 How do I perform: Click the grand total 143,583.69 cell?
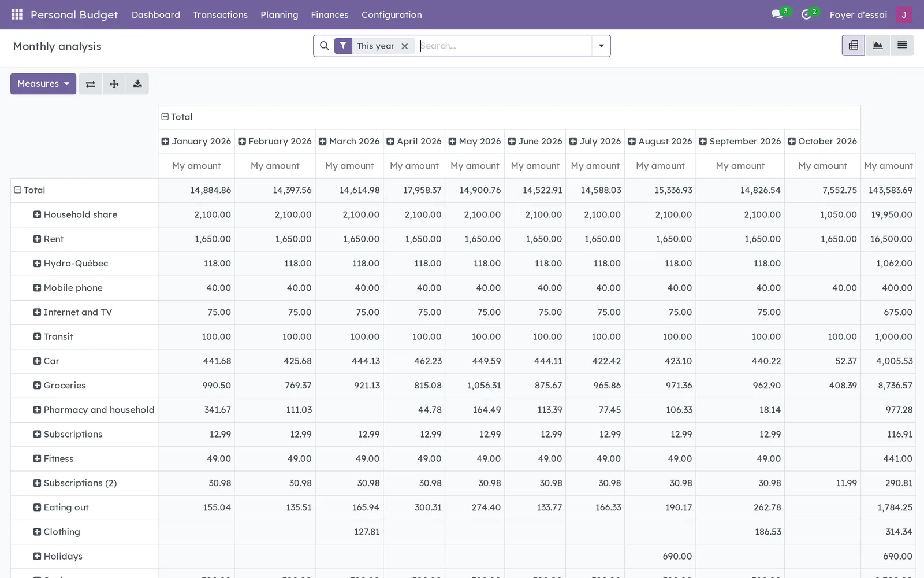[x=888, y=190]
